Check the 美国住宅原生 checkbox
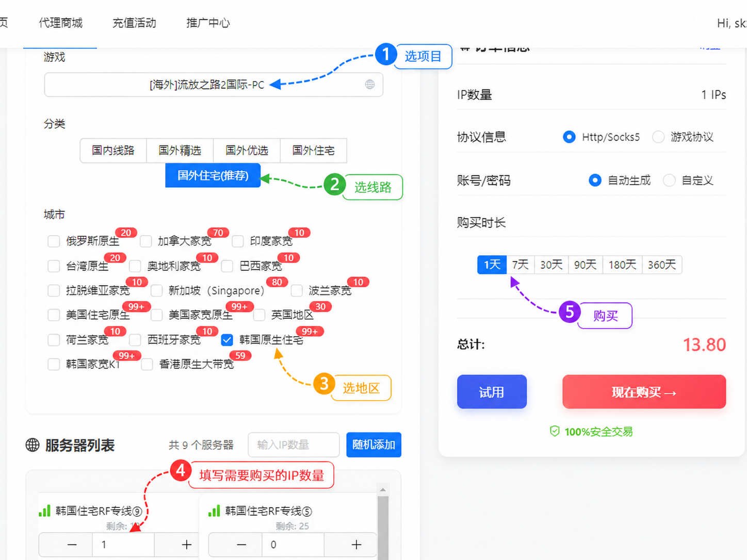Viewport: 747px width, 560px height. click(x=54, y=315)
